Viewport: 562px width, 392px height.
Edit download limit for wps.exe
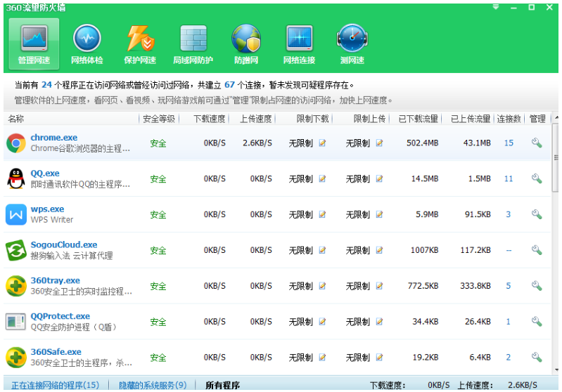tap(322, 214)
